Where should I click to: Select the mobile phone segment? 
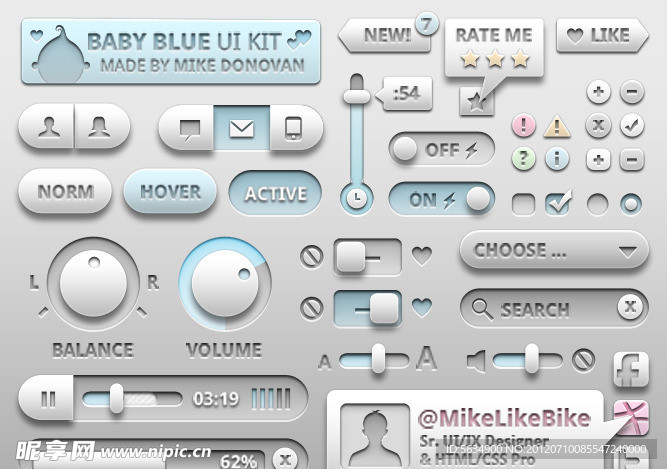click(x=294, y=128)
